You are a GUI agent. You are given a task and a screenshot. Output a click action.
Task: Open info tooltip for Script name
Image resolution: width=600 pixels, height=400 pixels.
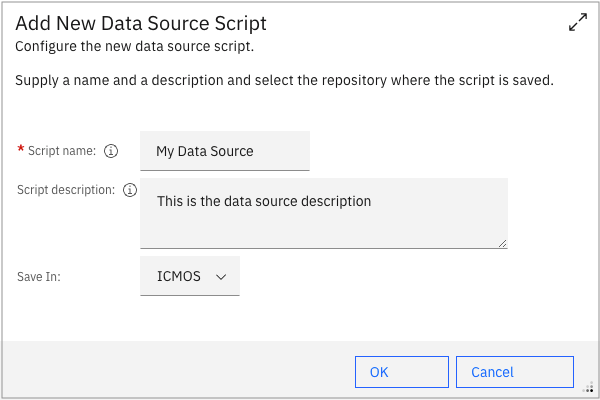click(111, 151)
